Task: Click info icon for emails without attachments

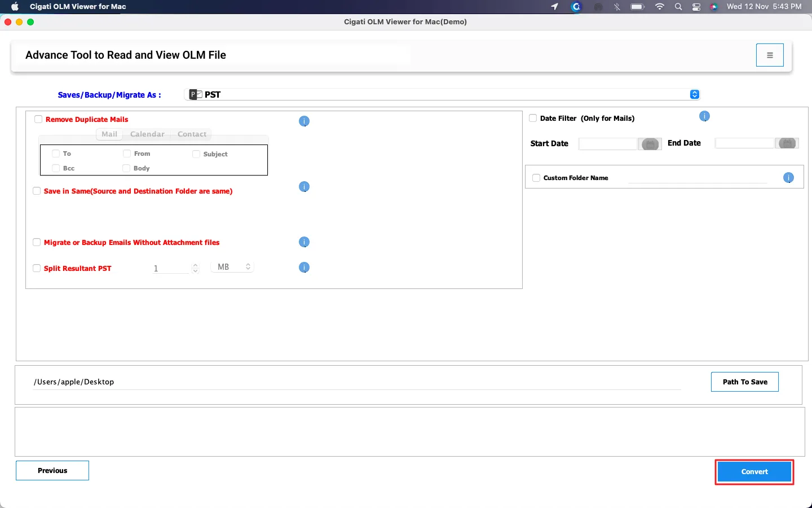Action: click(x=304, y=242)
